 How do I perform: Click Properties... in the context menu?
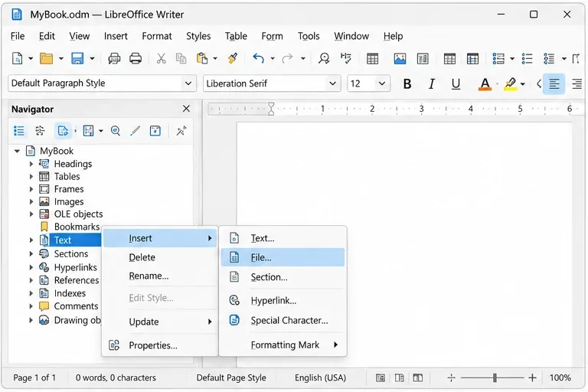click(x=160, y=345)
